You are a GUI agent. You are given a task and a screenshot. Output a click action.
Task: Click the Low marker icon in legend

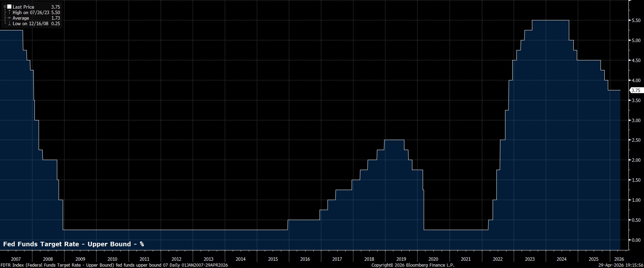coord(9,23)
